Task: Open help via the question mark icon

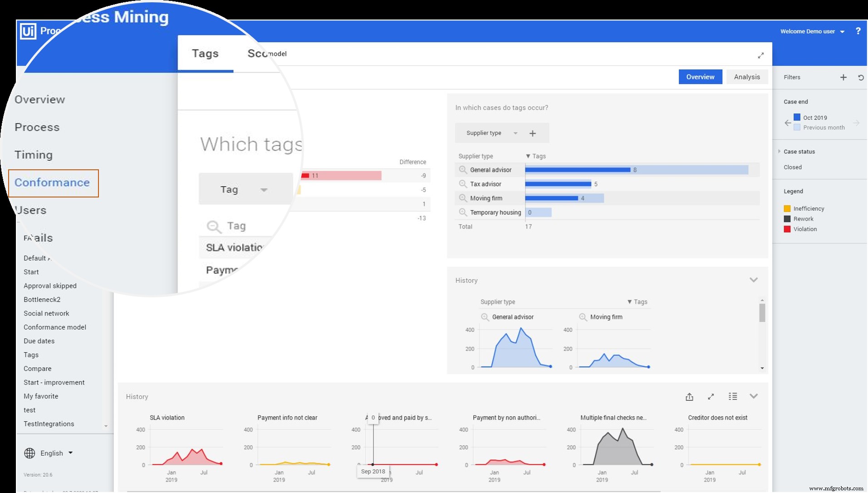Action: click(858, 31)
